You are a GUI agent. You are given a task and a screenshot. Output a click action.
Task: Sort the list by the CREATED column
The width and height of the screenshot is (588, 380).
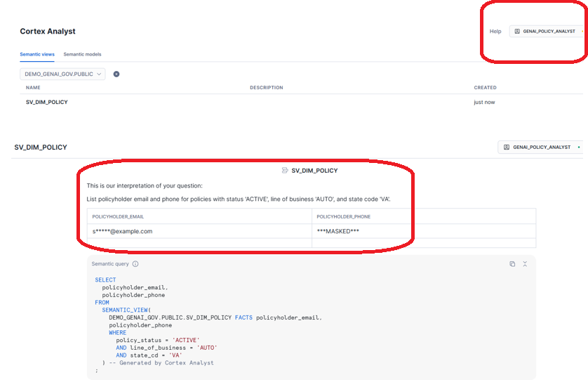(485, 88)
